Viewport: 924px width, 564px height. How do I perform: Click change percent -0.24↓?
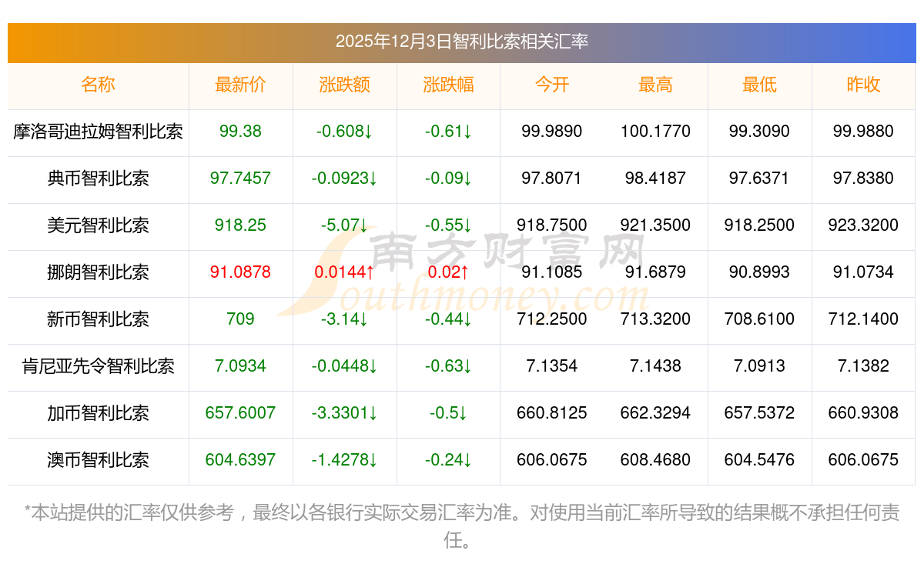coord(448,460)
